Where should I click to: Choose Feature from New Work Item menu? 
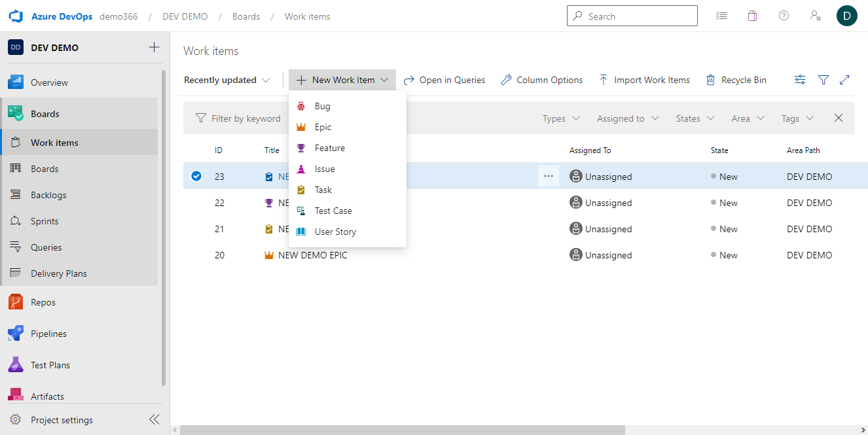click(x=348, y=148)
